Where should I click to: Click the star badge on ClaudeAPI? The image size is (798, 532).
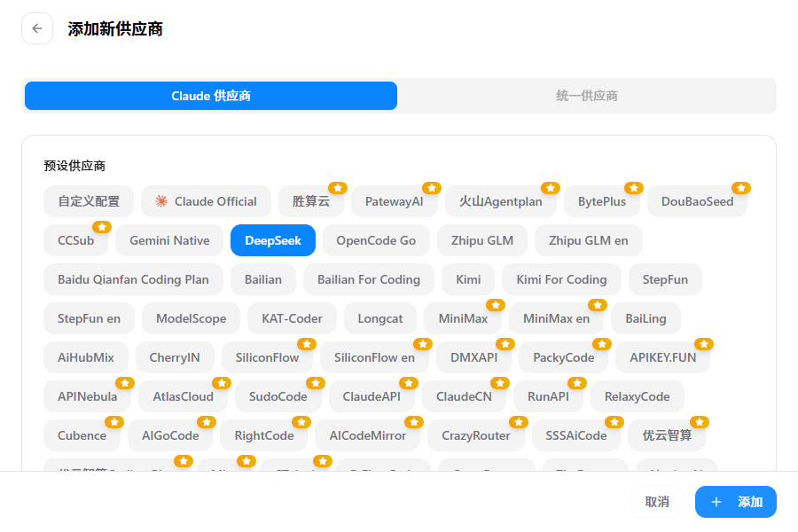pos(409,383)
